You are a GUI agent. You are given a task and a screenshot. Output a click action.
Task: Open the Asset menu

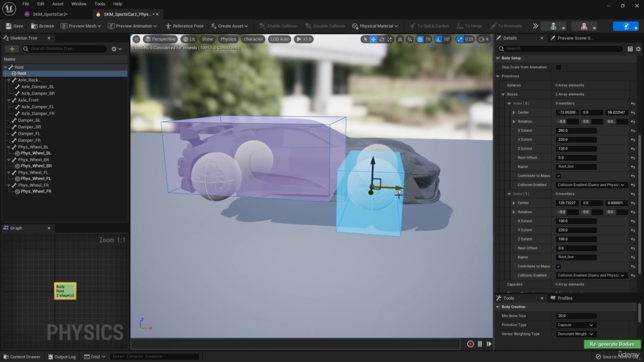pos(58,4)
